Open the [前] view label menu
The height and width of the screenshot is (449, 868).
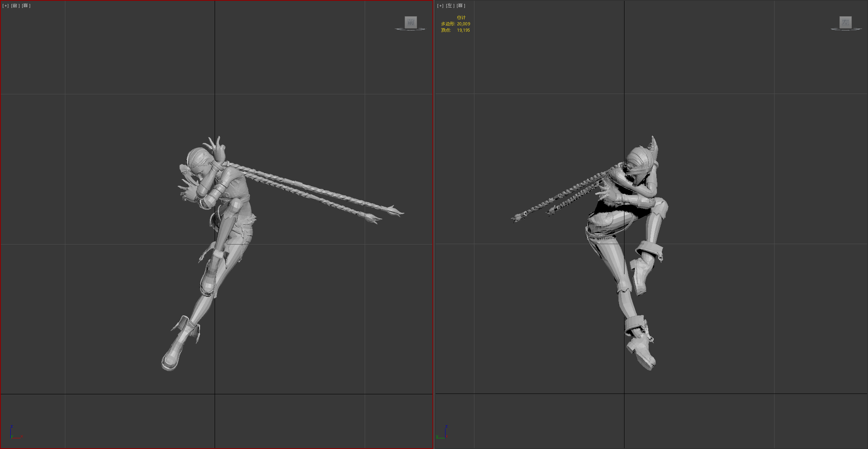(x=15, y=6)
